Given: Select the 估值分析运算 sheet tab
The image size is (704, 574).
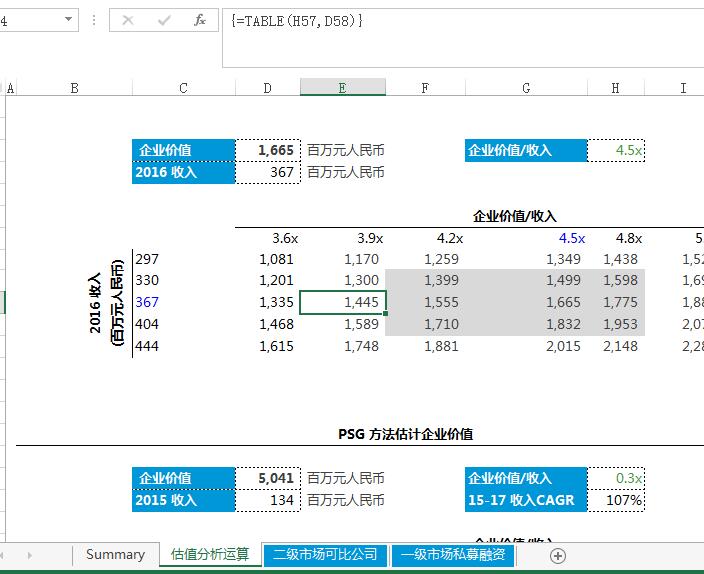Looking at the screenshot, I should 210,555.
